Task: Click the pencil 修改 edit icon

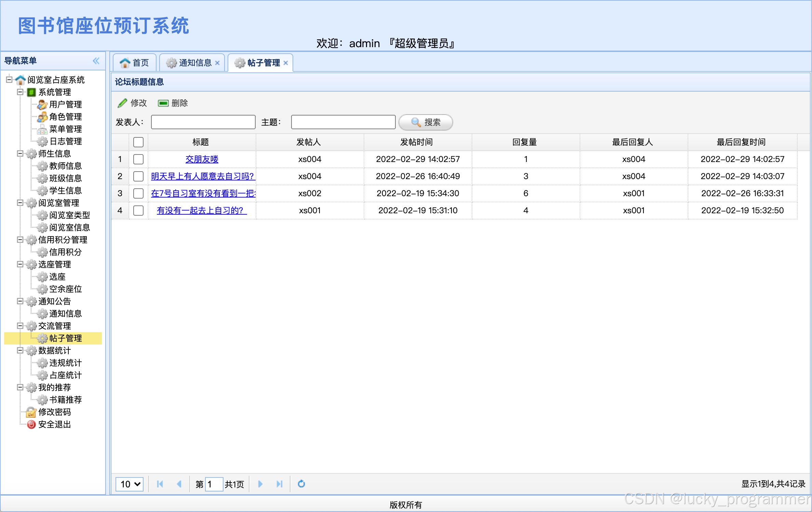Action: pyautogui.click(x=122, y=103)
